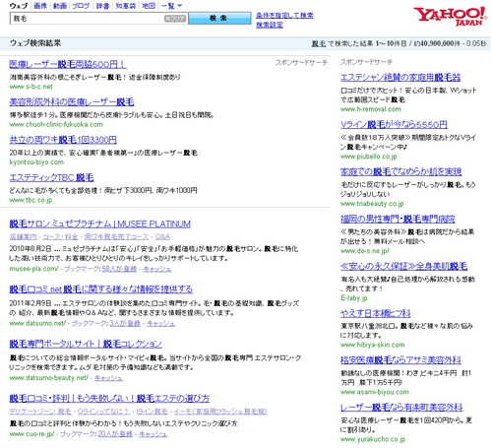This screenshot has width=492, height=448.
Task: Open sidebar ad エステシャン絶賛の家庭用脱毛器
Action: pyautogui.click(x=400, y=77)
